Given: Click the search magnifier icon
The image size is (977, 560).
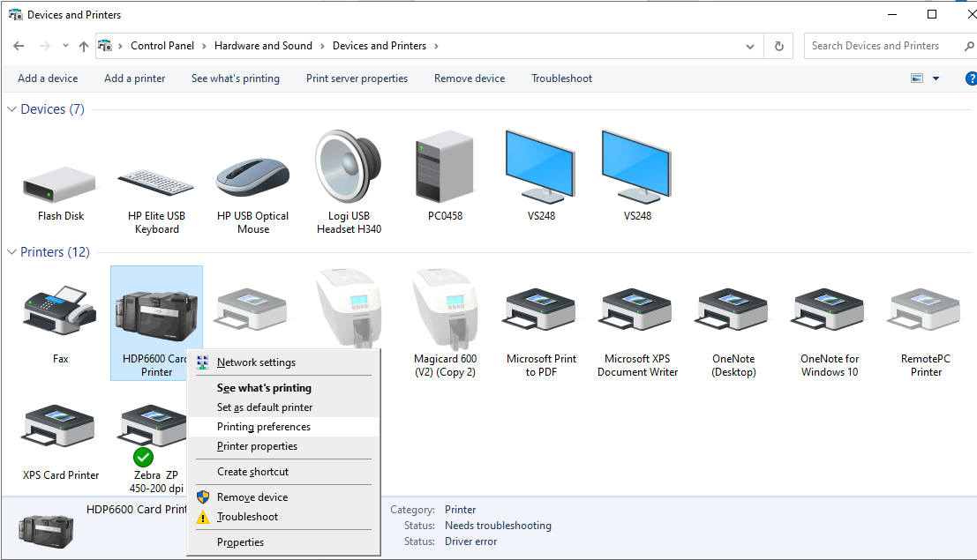Looking at the screenshot, I should pyautogui.click(x=968, y=46).
